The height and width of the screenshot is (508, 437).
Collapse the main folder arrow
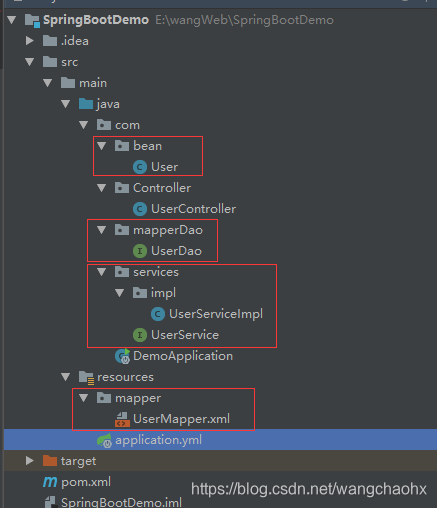click(48, 83)
